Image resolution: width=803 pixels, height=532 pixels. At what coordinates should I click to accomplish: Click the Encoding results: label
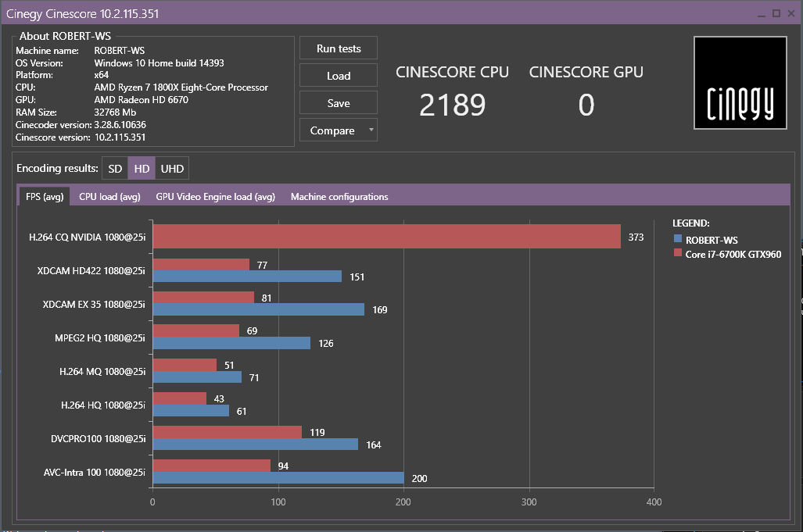click(x=57, y=168)
